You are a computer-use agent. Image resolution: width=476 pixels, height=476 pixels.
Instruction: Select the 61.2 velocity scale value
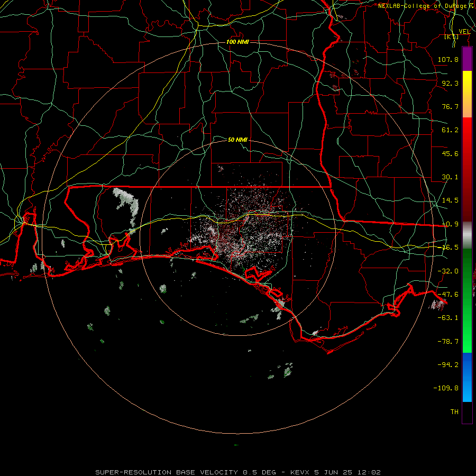(450, 130)
